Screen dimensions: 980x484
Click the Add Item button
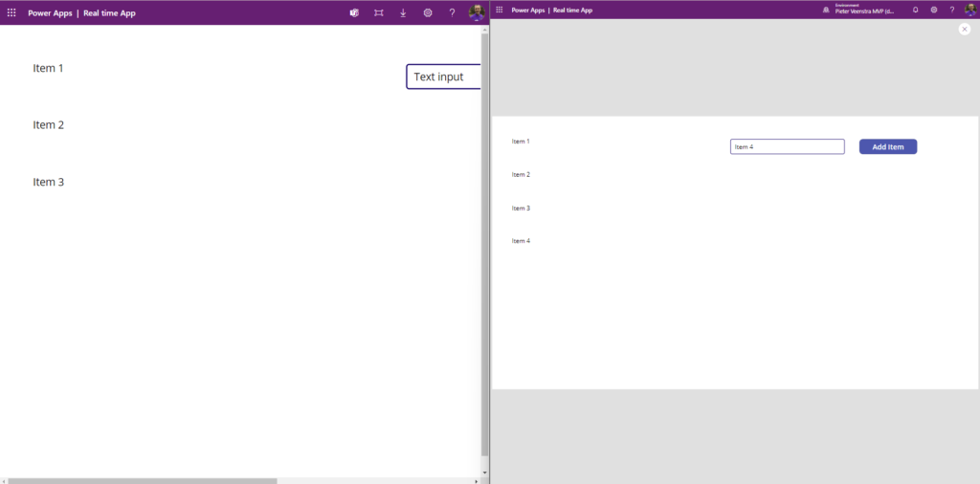coord(887,146)
